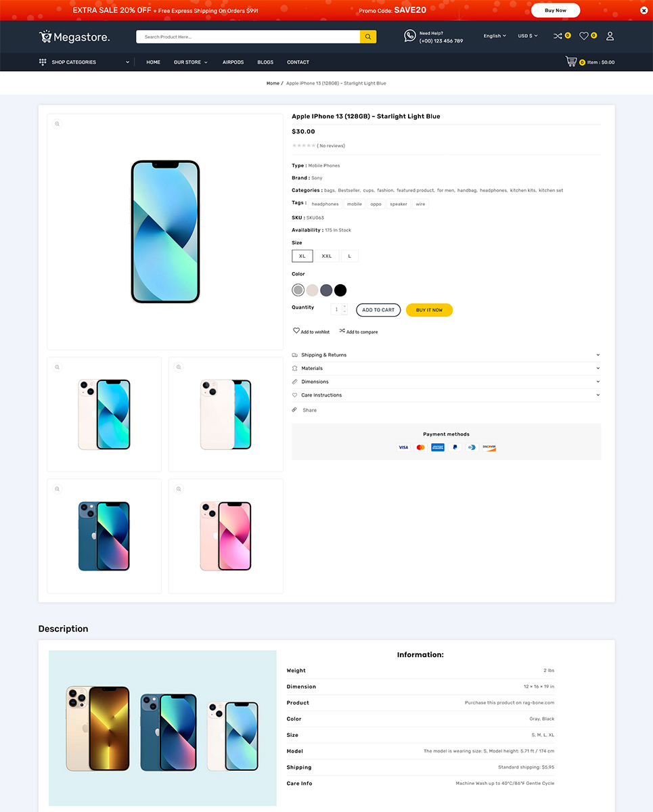653x812 pixels.
Task: Select size L option
Action: tap(350, 256)
